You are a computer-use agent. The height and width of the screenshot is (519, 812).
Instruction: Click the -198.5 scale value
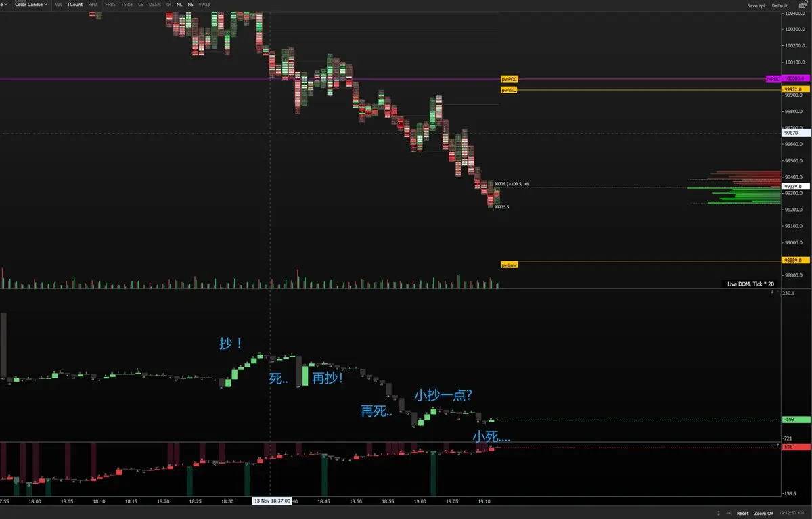pyautogui.click(x=789, y=494)
